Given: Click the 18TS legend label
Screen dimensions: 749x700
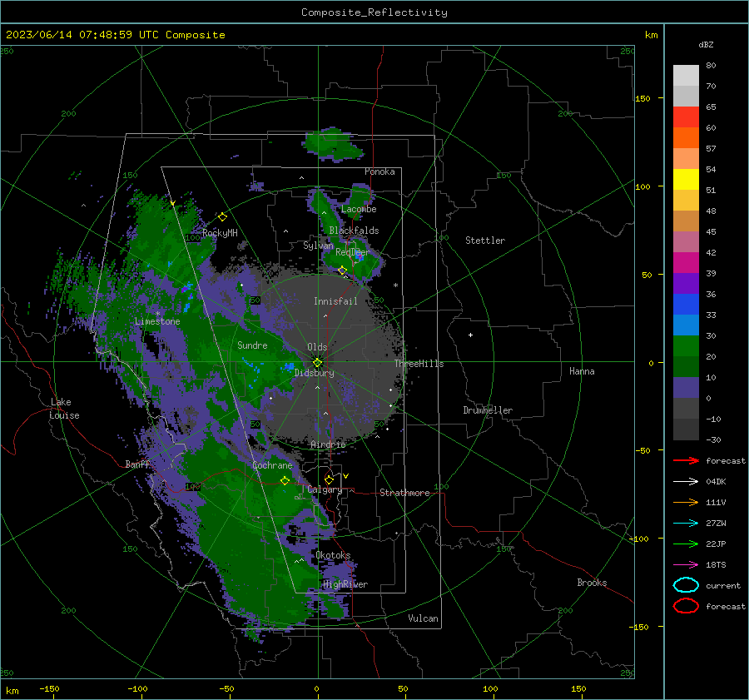Looking at the screenshot, I should (716, 565).
